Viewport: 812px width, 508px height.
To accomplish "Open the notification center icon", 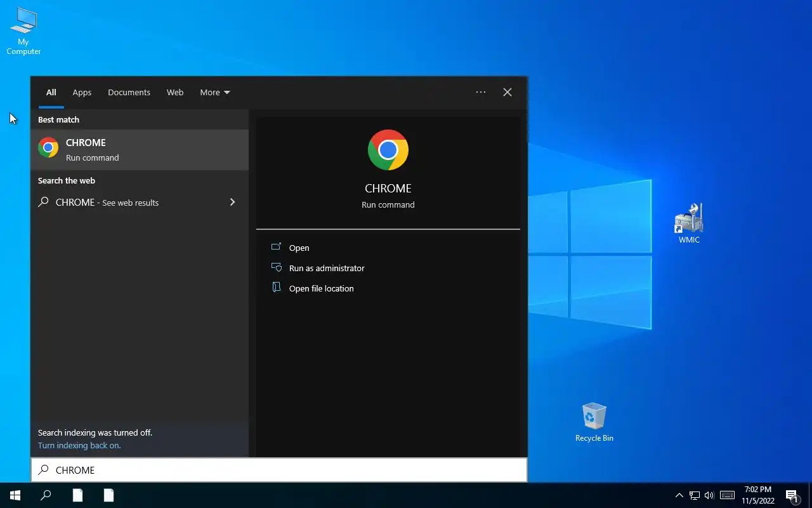I will pyautogui.click(x=792, y=495).
